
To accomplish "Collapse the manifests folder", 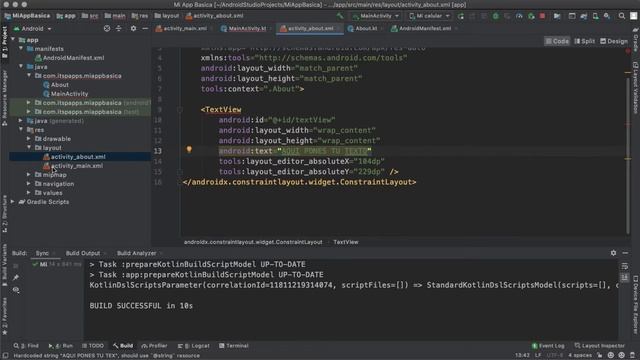I will click(x=21, y=49).
